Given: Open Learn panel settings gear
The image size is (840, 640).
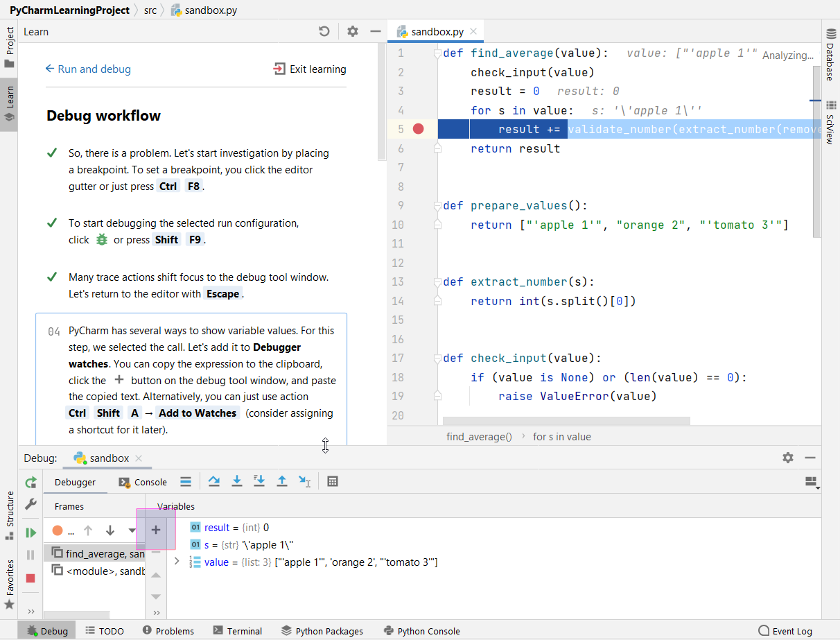Looking at the screenshot, I should pyautogui.click(x=353, y=31).
